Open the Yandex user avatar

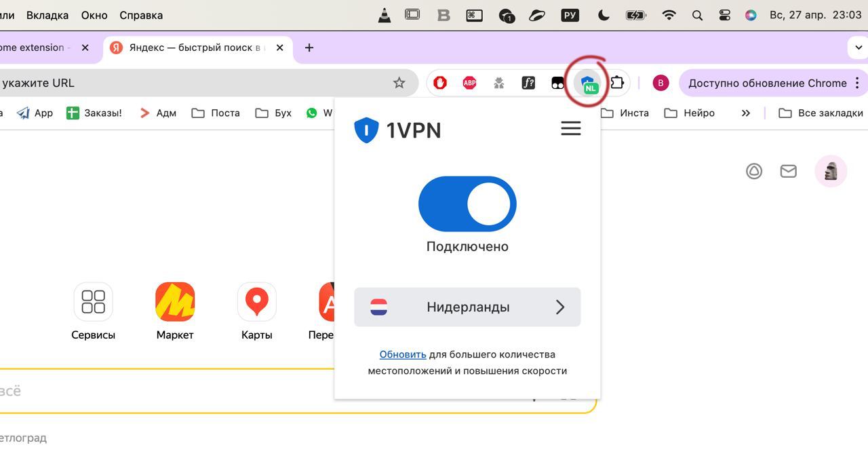[x=831, y=171]
